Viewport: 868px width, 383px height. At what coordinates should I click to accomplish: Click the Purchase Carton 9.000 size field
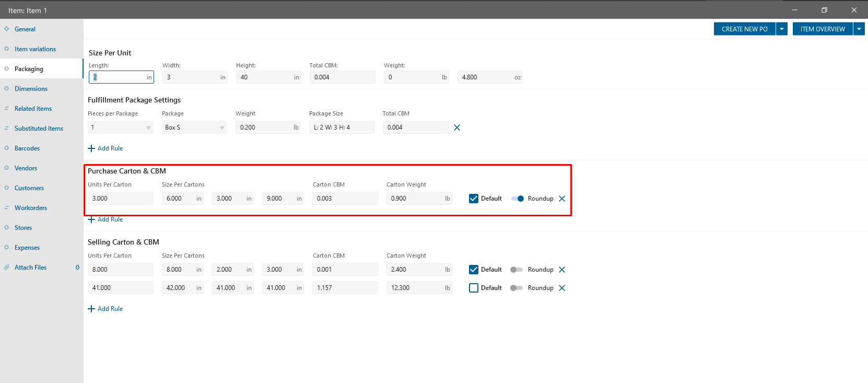283,199
